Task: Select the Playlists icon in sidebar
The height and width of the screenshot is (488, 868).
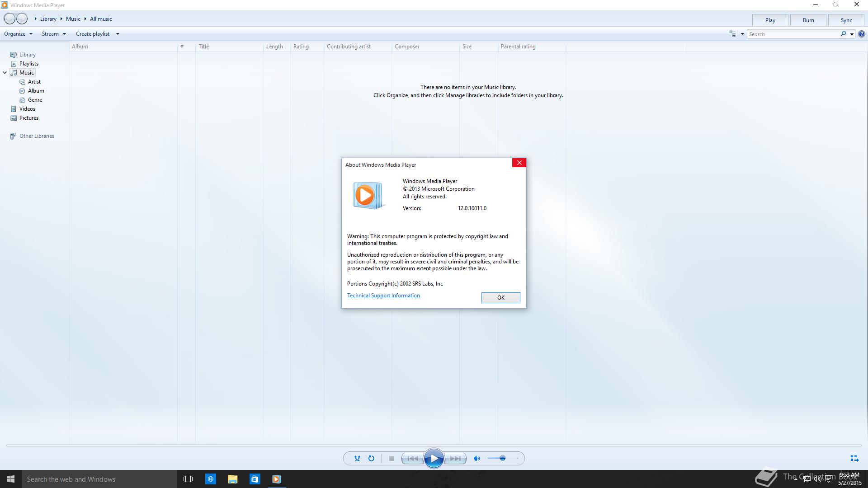Action: [14, 64]
